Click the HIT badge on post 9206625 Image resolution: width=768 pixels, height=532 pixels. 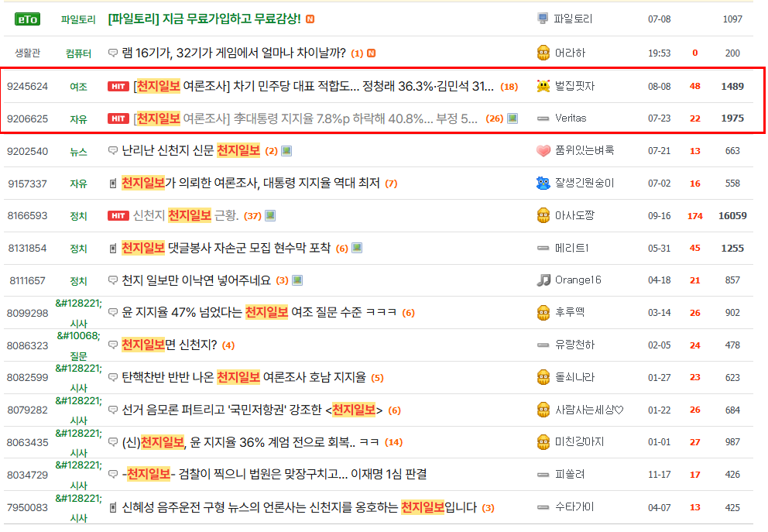[118, 118]
